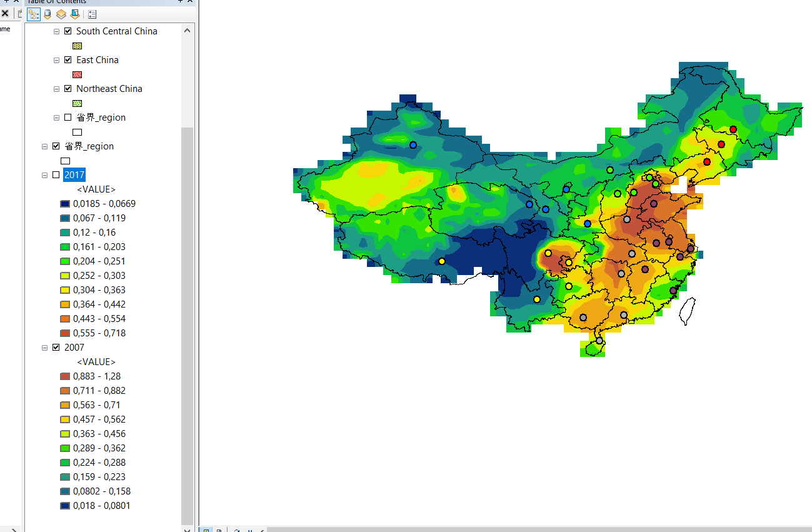Hide the Northeast China layer
Viewport: 812px width, 532px height.
click(x=68, y=88)
